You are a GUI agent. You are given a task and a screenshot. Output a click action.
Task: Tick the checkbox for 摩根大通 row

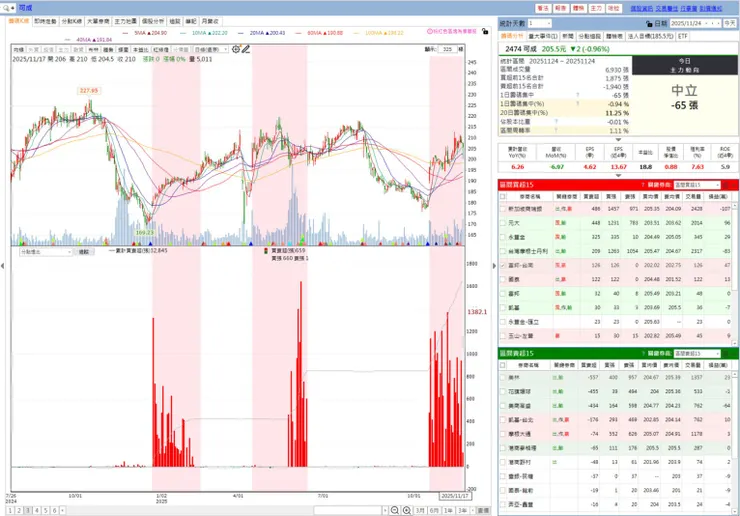point(503,433)
